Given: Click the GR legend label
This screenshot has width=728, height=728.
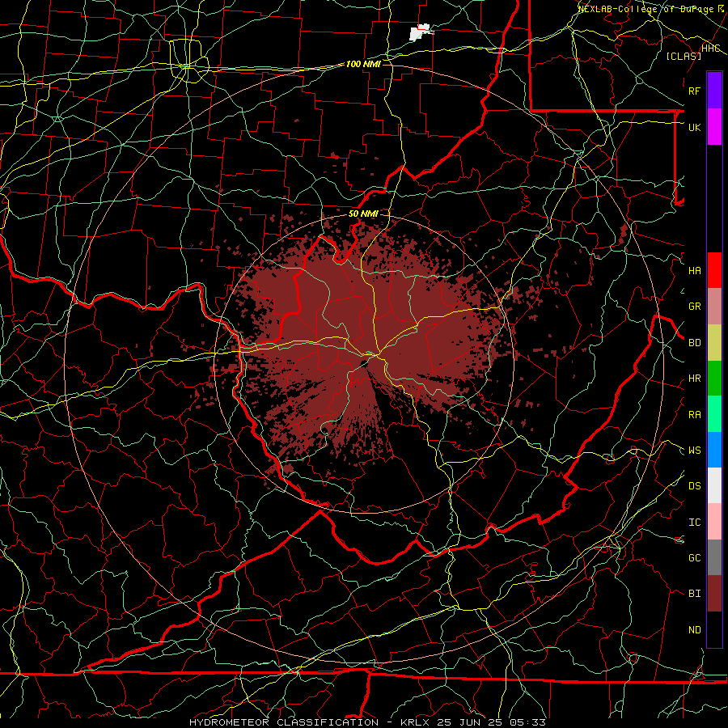Looking at the screenshot, I should 694,307.
